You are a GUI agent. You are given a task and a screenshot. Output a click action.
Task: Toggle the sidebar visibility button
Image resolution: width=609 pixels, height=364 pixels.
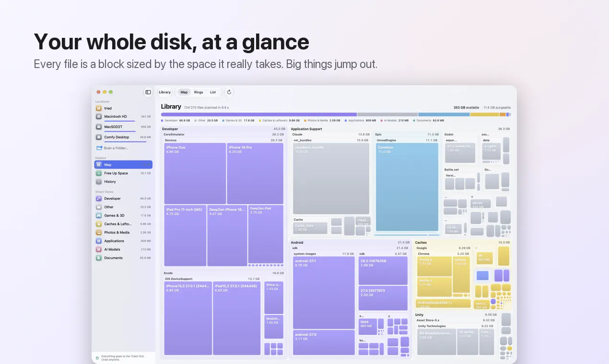[x=148, y=92]
